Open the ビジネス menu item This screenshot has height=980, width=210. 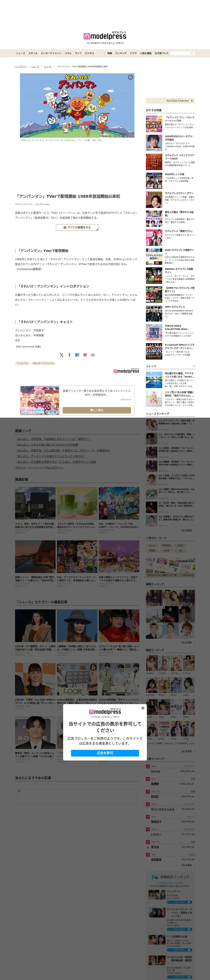coord(90,53)
